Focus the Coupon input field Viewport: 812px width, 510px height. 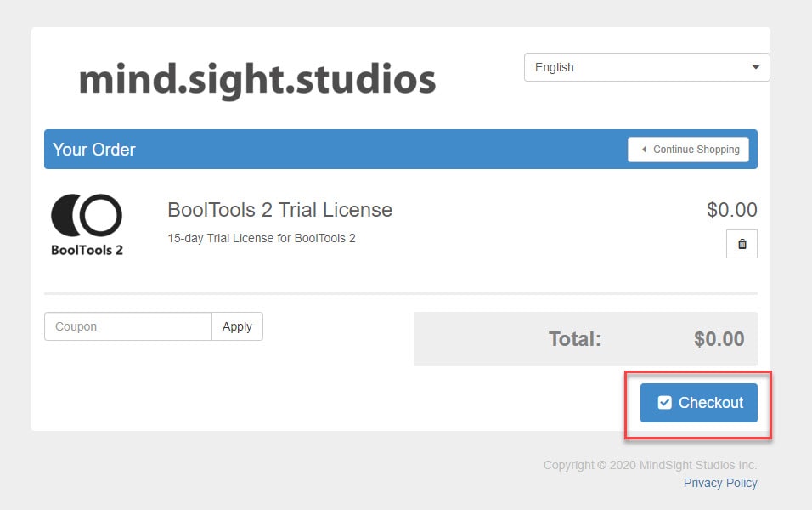coord(128,326)
